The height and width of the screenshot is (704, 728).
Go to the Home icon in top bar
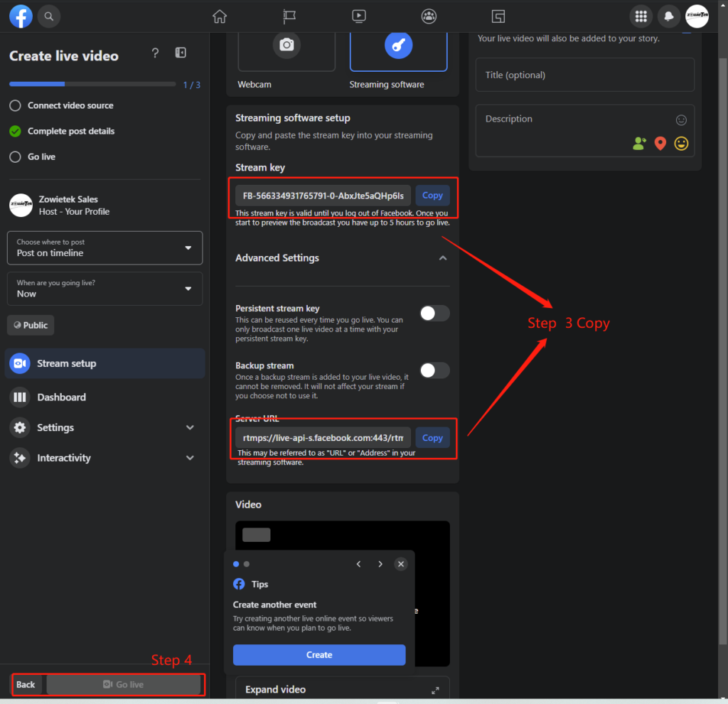(x=220, y=16)
